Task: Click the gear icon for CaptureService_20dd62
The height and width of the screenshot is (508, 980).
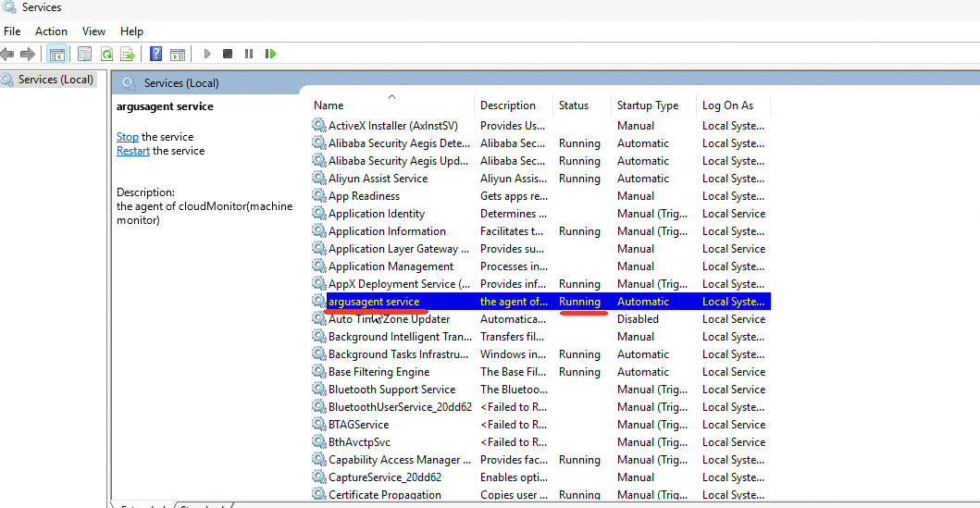Action: pos(318,477)
